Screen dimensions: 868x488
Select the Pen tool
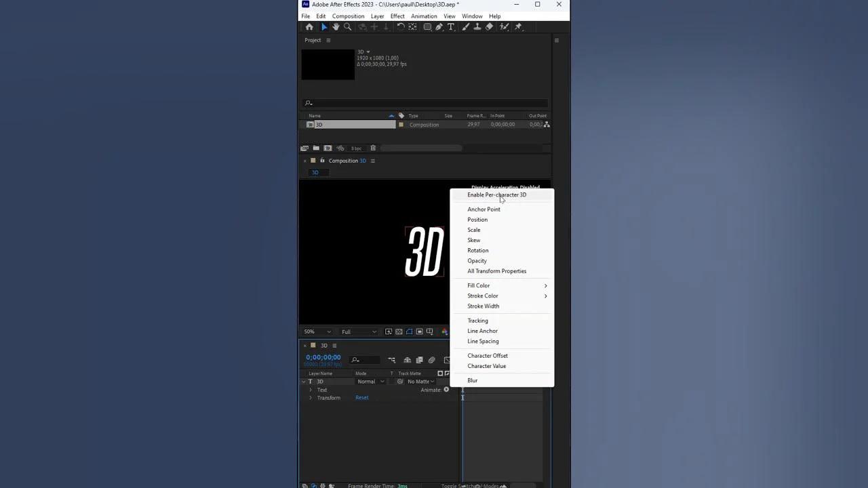tap(439, 27)
